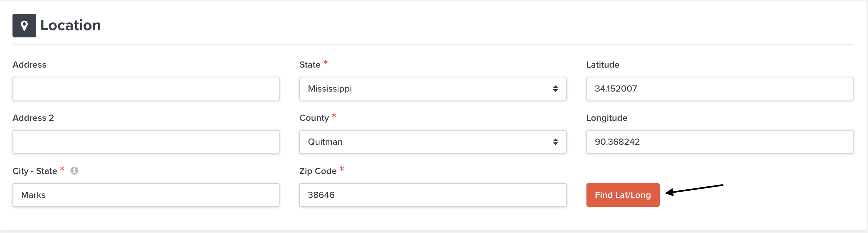868x233 pixels.
Task: Open the State dropdown showing Mississippi
Action: [433, 89]
